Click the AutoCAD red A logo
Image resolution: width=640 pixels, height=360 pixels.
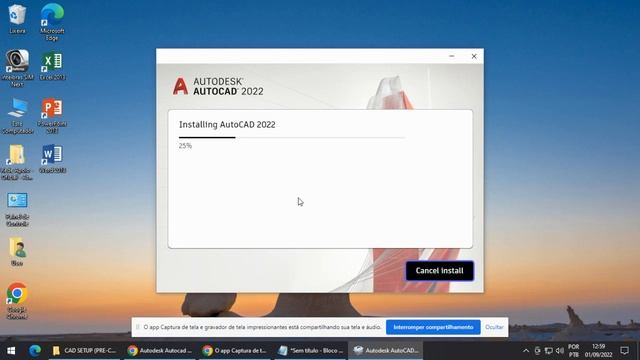click(180, 86)
